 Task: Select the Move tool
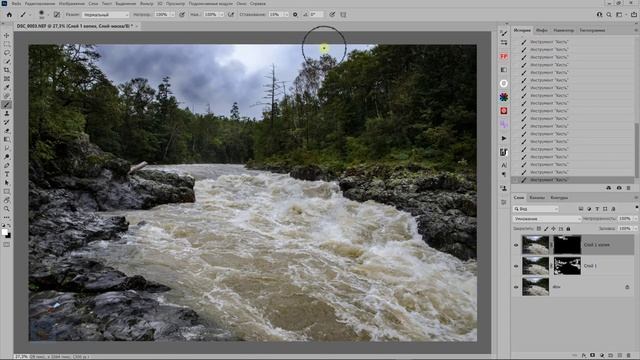(7, 36)
